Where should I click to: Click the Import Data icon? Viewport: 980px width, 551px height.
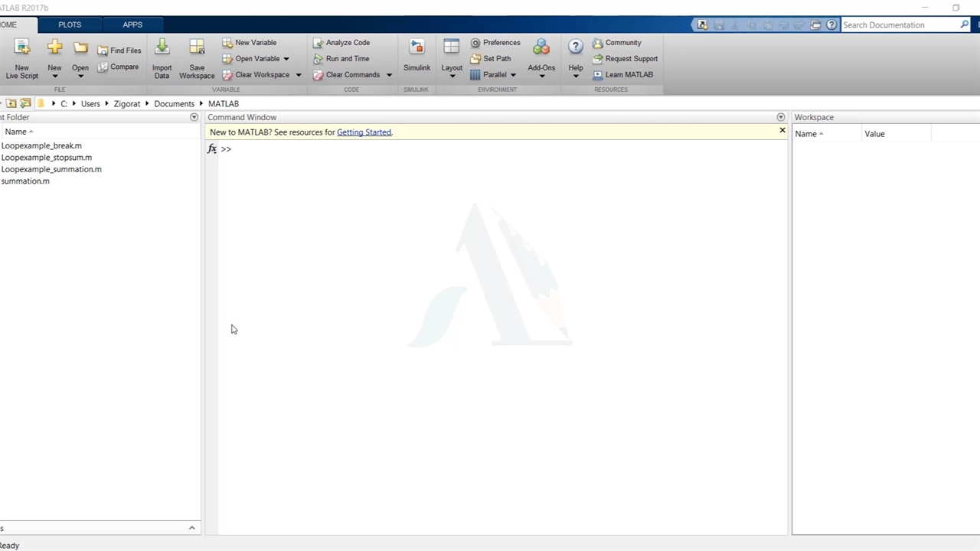coord(162,48)
